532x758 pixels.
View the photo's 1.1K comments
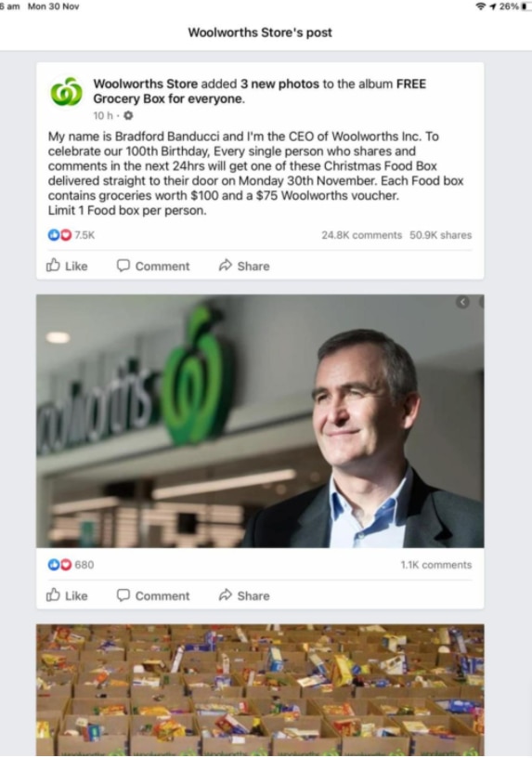tap(435, 565)
